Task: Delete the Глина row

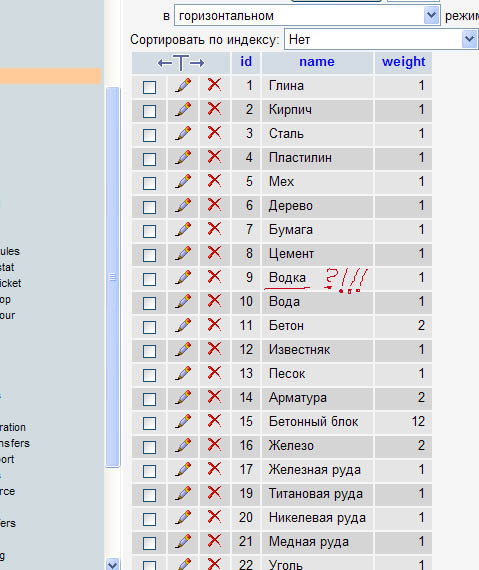Action: coord(214,85)
